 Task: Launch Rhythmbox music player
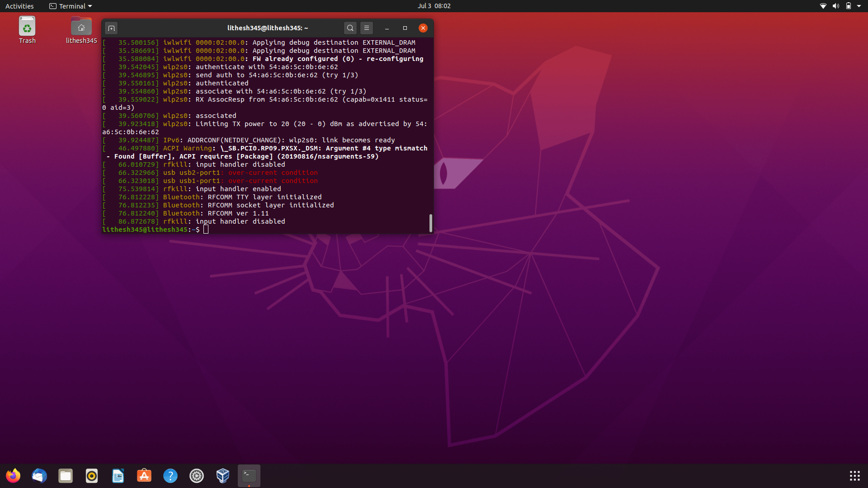pyautogui.click(x=92, y=476)
